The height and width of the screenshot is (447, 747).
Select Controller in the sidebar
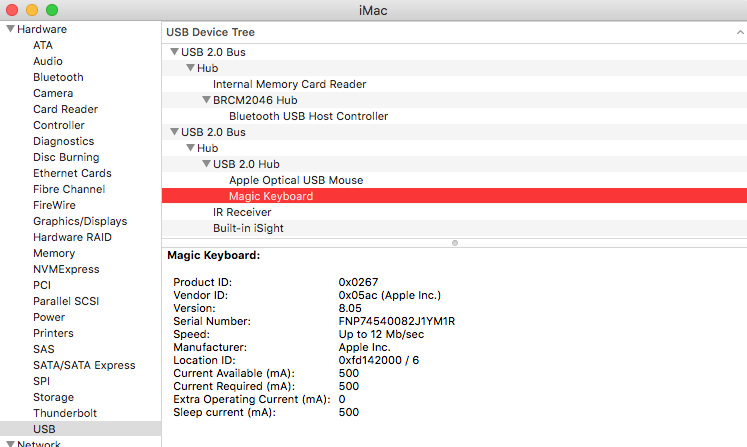click(59, 125)
